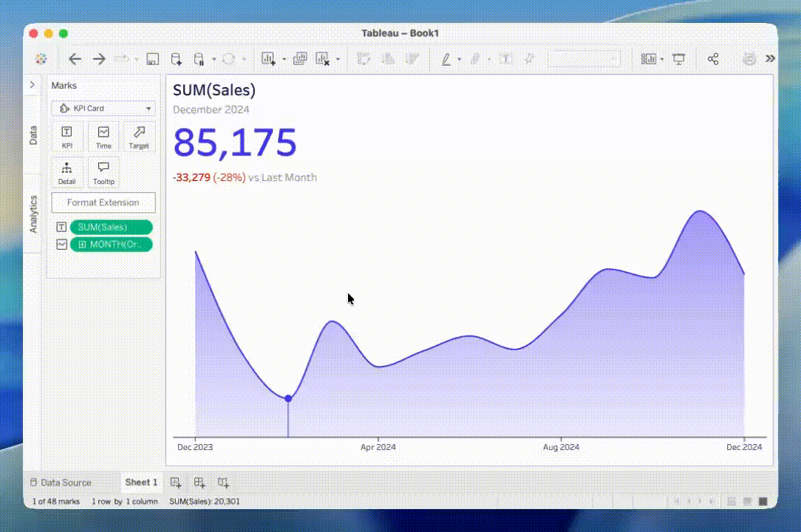Add new dashboard from bottom tab bar
This screenshot has height=532, width=801.
pos(200,482)
